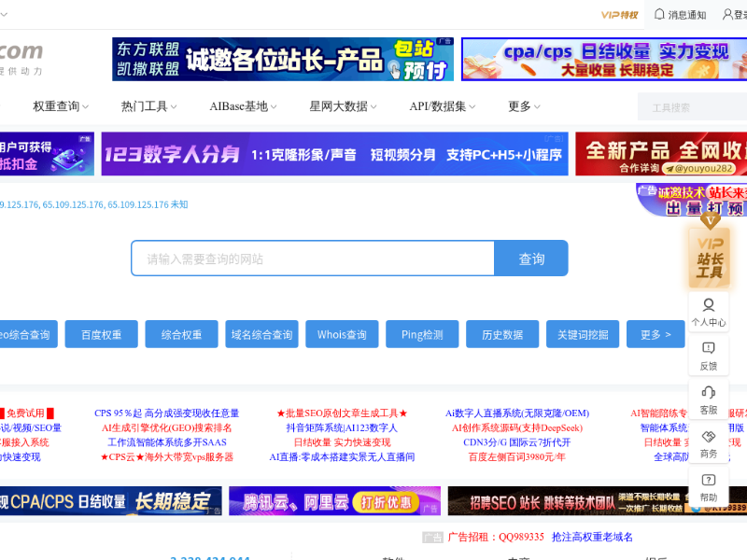Open the API/数据集 menu
The image size is (747, 560).
pyautogui.click(x=443, y=106)
